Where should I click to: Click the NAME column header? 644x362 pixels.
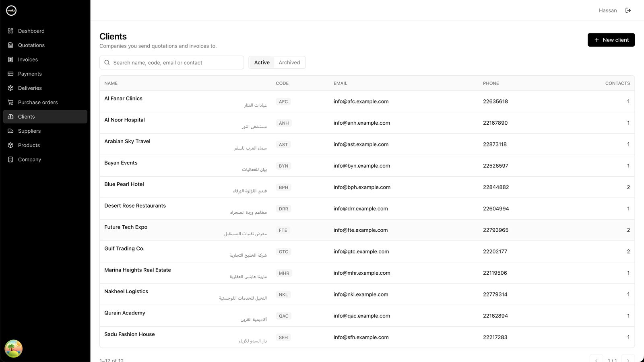(111, 83)
